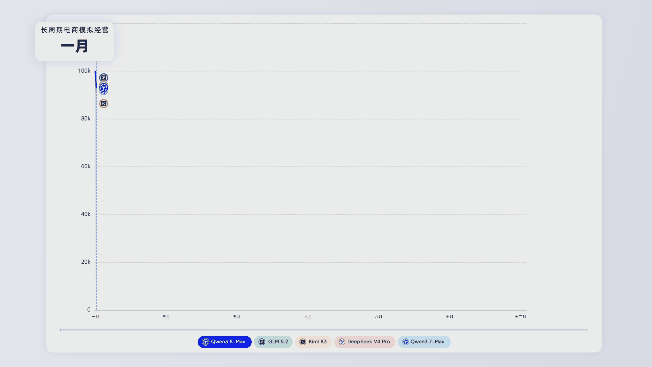Toggle the Kimi K3 legend chip
Viewport: 652px width, 367px height.
tap(313, 342)
